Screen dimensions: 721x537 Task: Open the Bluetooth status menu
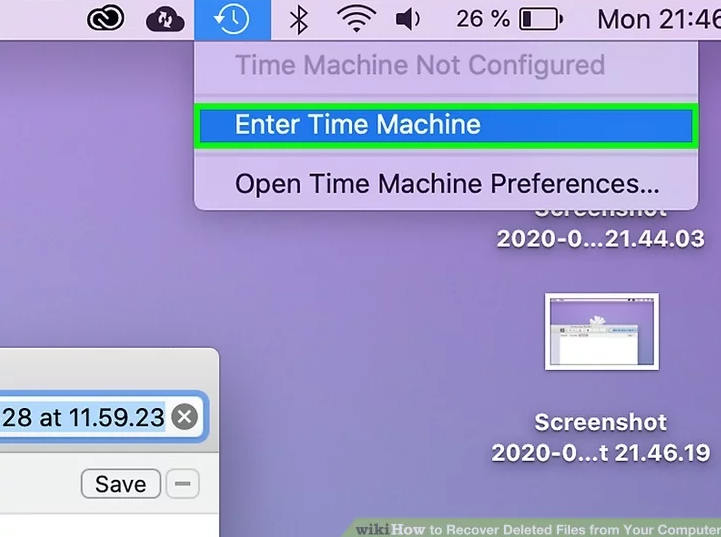point(299,20)
